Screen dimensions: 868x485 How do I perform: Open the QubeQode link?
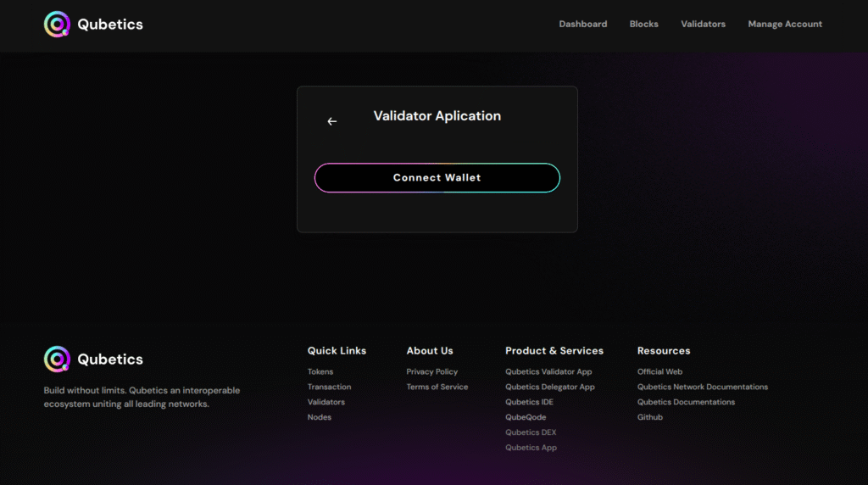pyautogui.click(x=526, y=417)
